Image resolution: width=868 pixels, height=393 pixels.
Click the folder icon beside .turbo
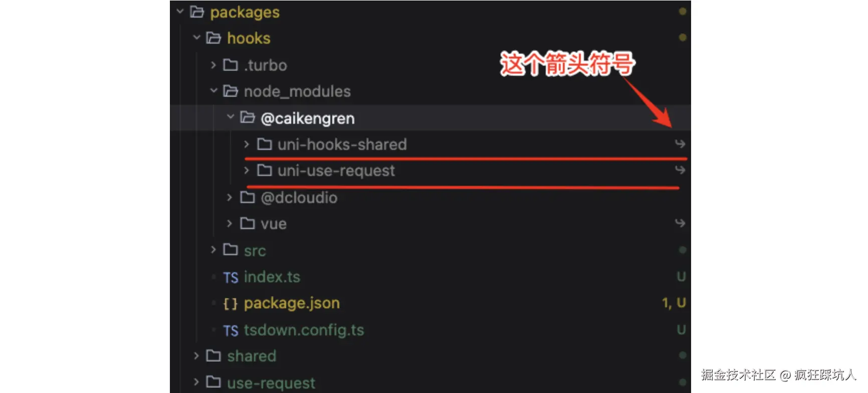[231, 65]
